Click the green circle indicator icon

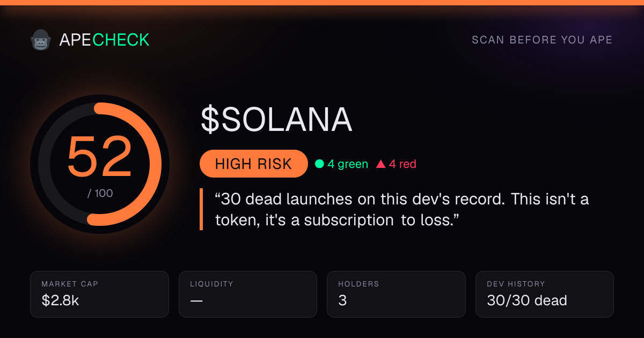click(319, 164)
